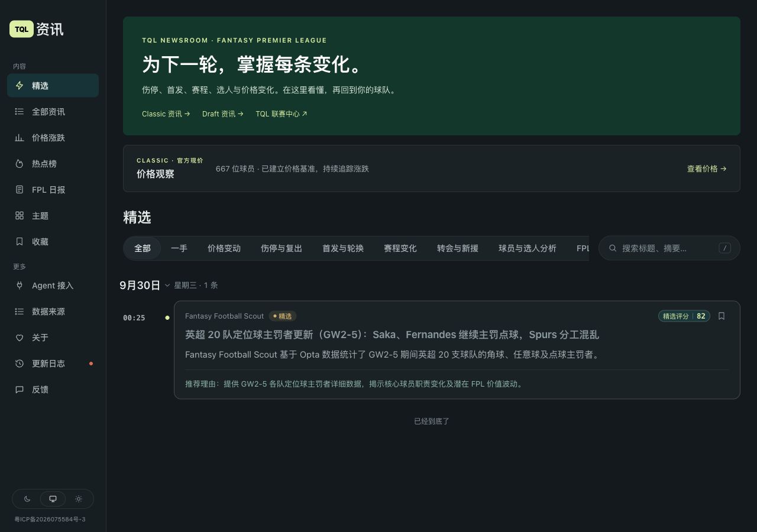Viewport: 757px width, 532px height.
Task: Click the 数据来源 list icon
Action: [x=20, y=312]
